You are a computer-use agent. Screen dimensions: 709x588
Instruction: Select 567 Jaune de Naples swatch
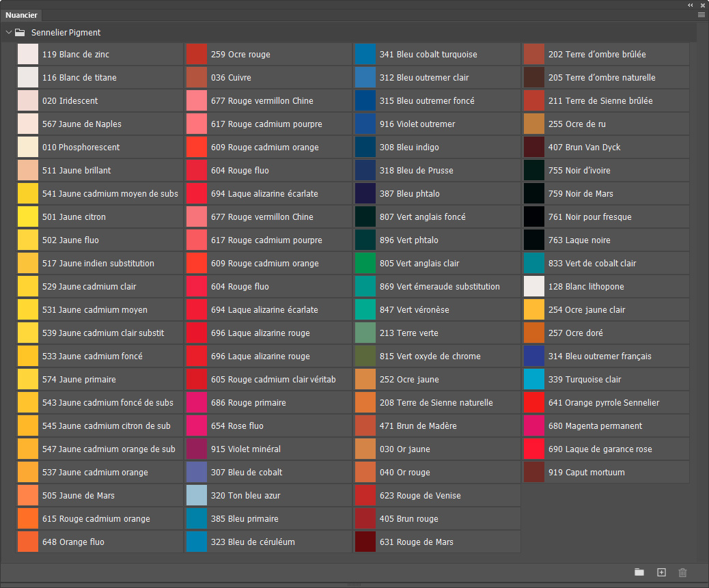pyautogui.click(x=100, y=124)
